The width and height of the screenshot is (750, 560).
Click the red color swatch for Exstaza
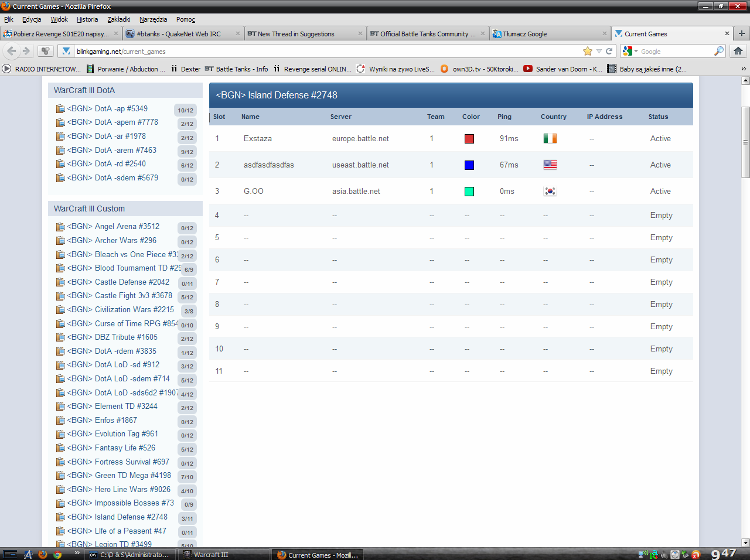click(x=469, y=139)
